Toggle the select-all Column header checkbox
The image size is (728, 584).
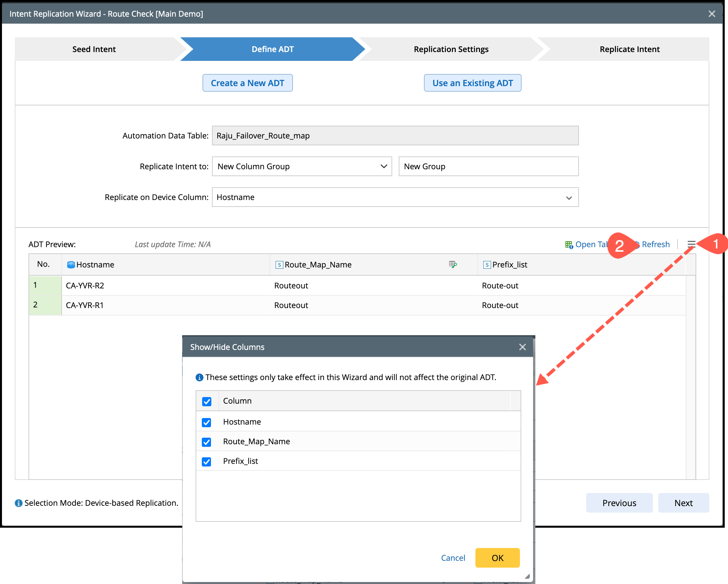[x=206, y=401]
